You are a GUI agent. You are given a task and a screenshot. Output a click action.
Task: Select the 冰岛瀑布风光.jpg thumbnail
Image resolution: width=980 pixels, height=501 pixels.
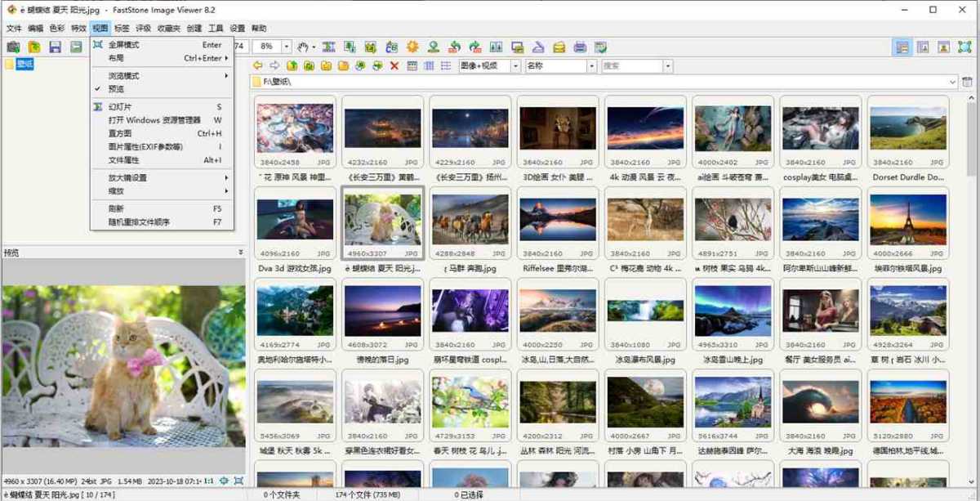(644, 315)
